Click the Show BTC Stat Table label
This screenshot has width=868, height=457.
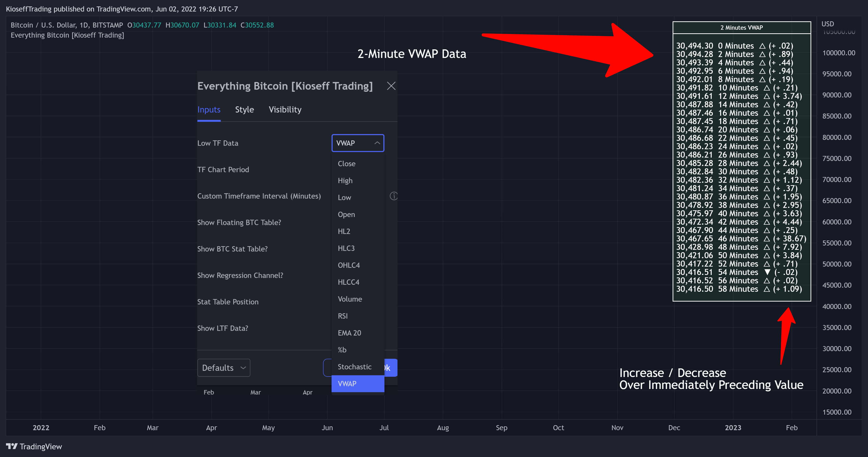point(232,249)
